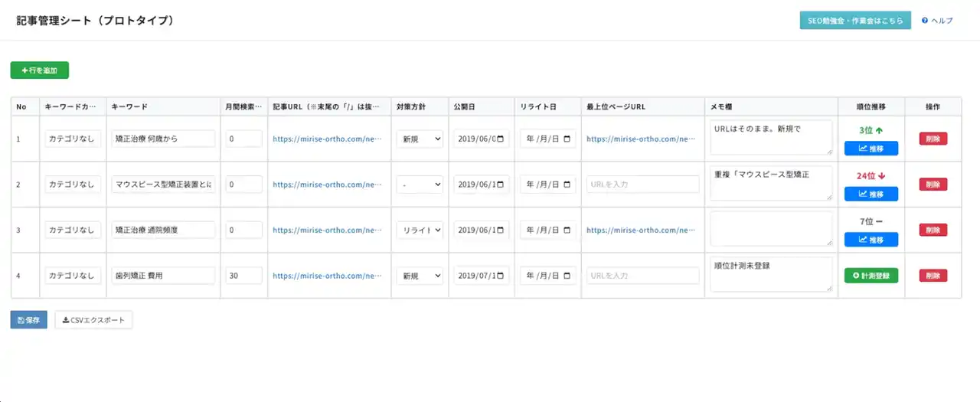
Task: Click the SEO勉強会・作業会はこちら button
Action: coord(854,21)
